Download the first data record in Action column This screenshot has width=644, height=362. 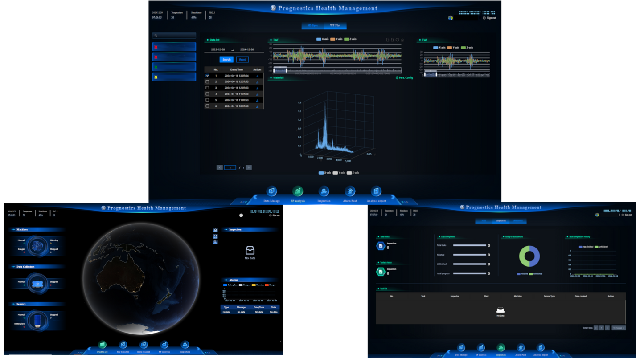coord(258,75)
